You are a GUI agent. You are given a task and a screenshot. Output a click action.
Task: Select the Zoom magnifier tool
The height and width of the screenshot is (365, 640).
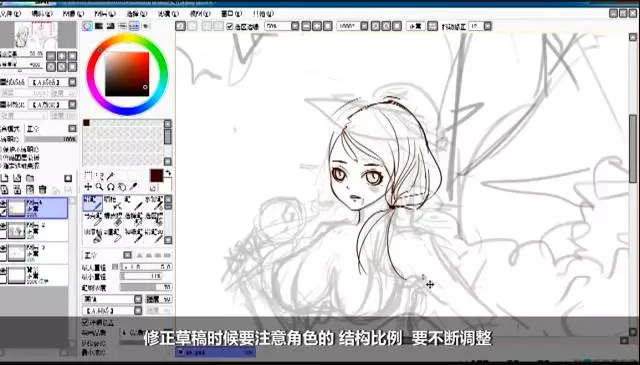coord(99,187)
